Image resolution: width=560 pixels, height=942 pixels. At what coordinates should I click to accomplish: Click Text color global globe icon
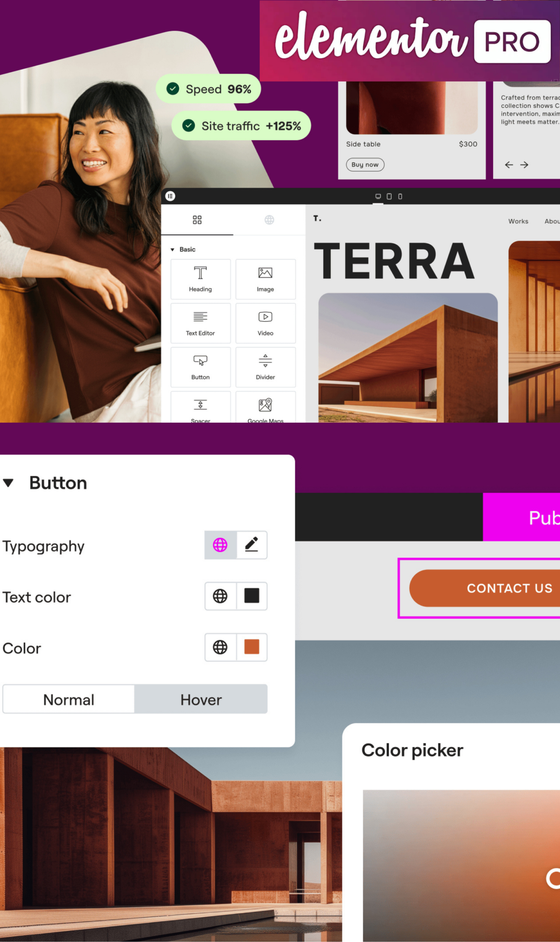pos(220,596)
